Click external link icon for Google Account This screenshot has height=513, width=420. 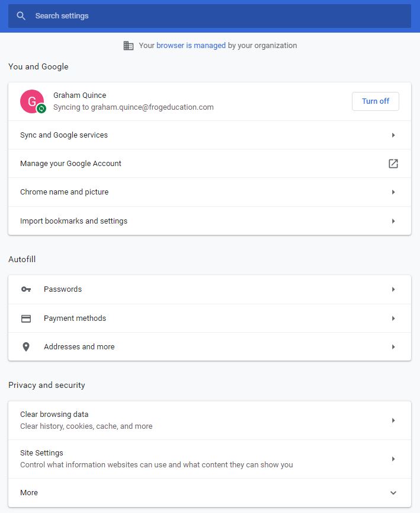click(x=393, y=164)
